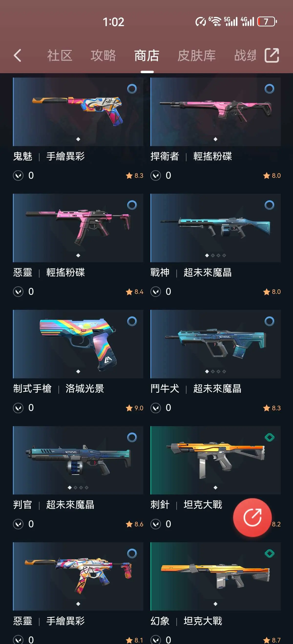This screenshot has height=644, width=293.
Task: Tap the VP currency icon under 捍衛者
Action: [x=156, y=175]
